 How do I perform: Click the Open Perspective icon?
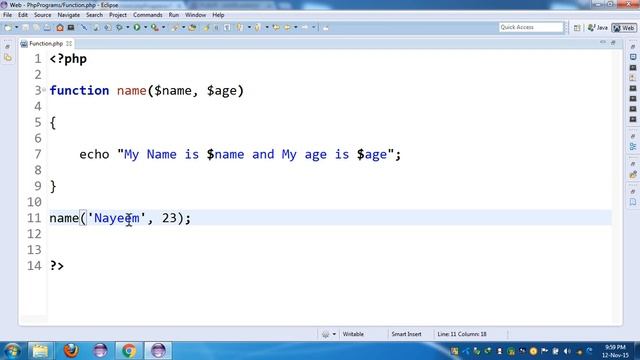coord(577,28)
